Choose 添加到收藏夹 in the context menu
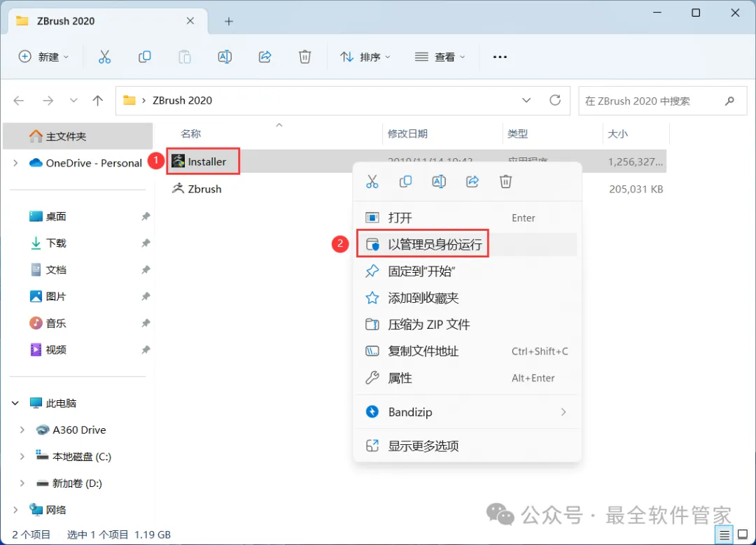 (x=467, y=298)
